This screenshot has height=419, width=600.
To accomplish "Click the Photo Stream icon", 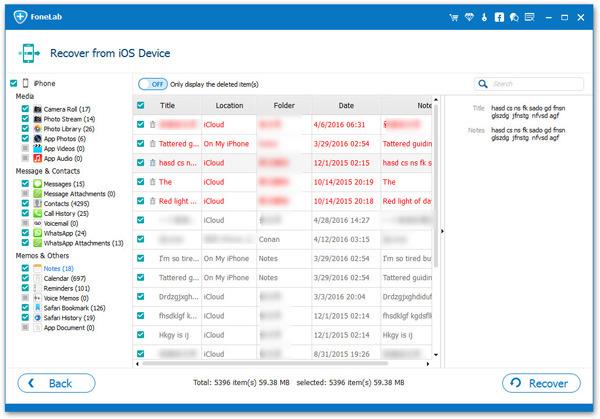I will 38,119.
